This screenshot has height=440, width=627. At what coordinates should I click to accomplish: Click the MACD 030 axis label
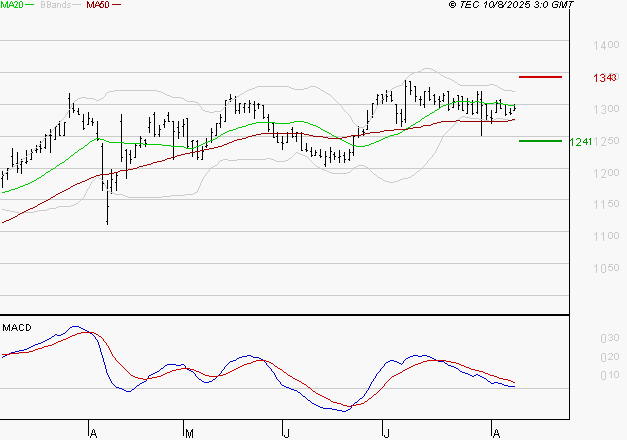click(x=610, y=338)
